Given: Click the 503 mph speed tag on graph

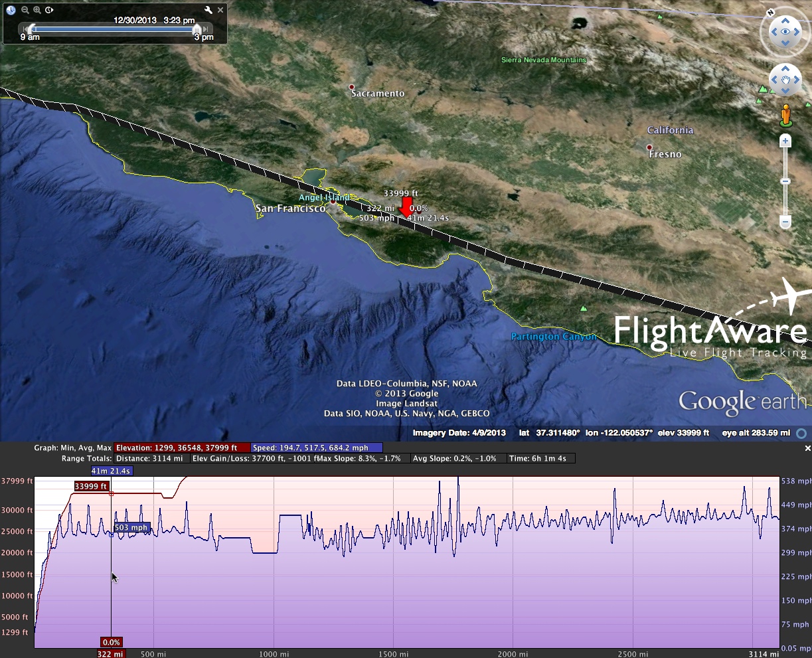Looking at the screenshot, I should pyautogui.click(x=131, y=528).
